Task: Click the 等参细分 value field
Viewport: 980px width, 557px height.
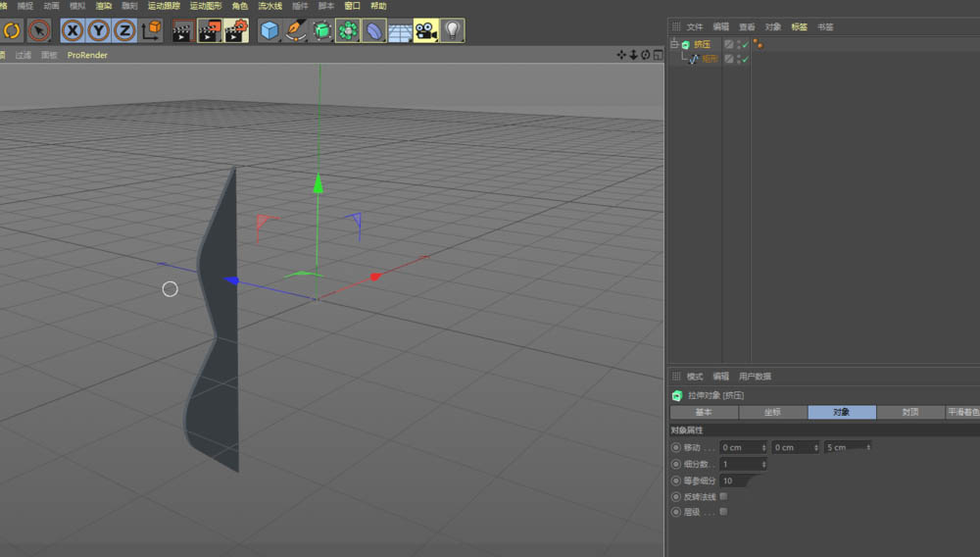Action: tap(732, 481)
